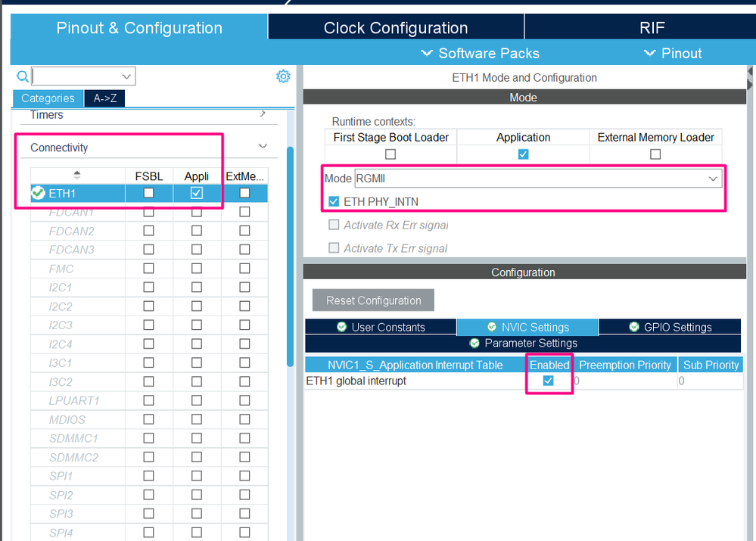Image resolution: width=756 pixels, height=541 pixels.
Task: Click ETH1 Preemption Priority value cell
Action: pos(625,381)
